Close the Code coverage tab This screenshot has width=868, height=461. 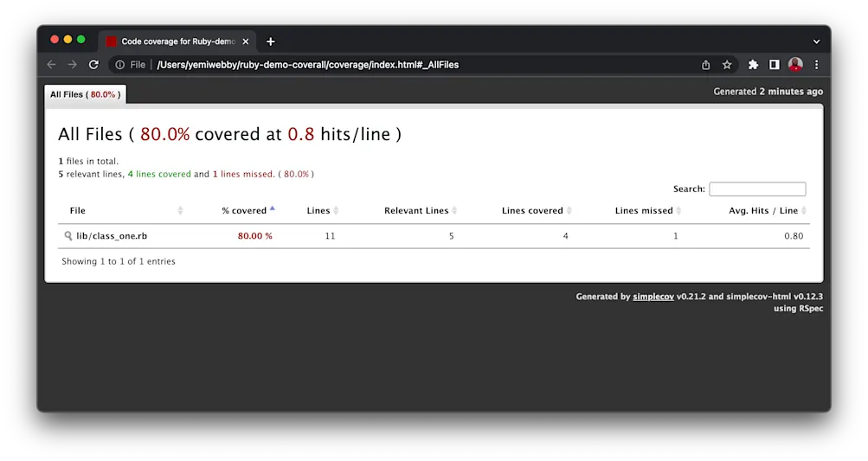click(x=245, y=42)
